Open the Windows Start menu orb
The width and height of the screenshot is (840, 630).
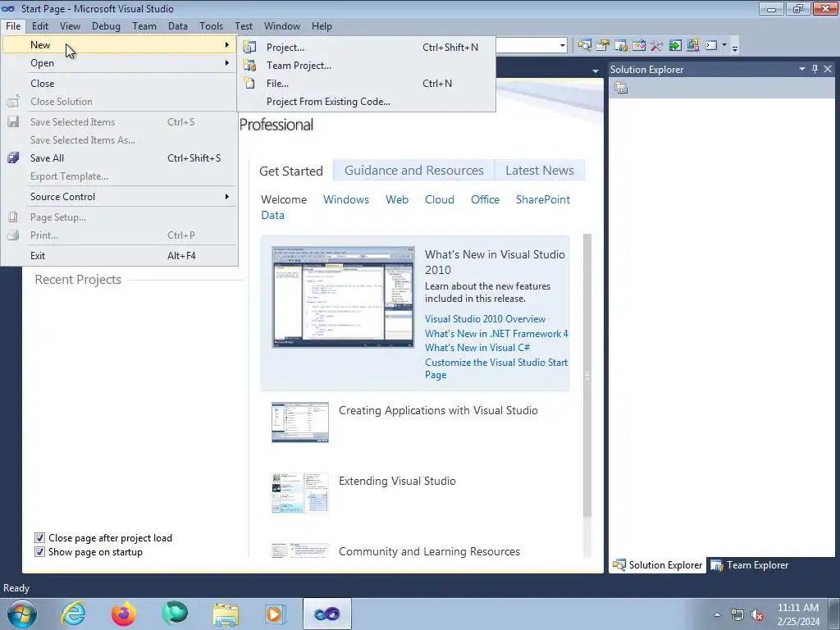pyautogui.click(x=22, y=614)
